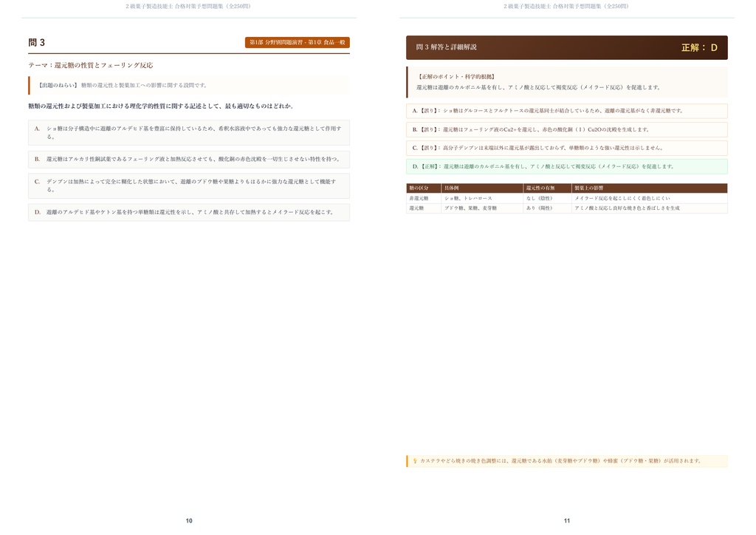The height and width of the screenshot is (535, 756).
Task: Click the key-point sentence under 正解のポイント・科学的根拠
Action: [538, 88]
